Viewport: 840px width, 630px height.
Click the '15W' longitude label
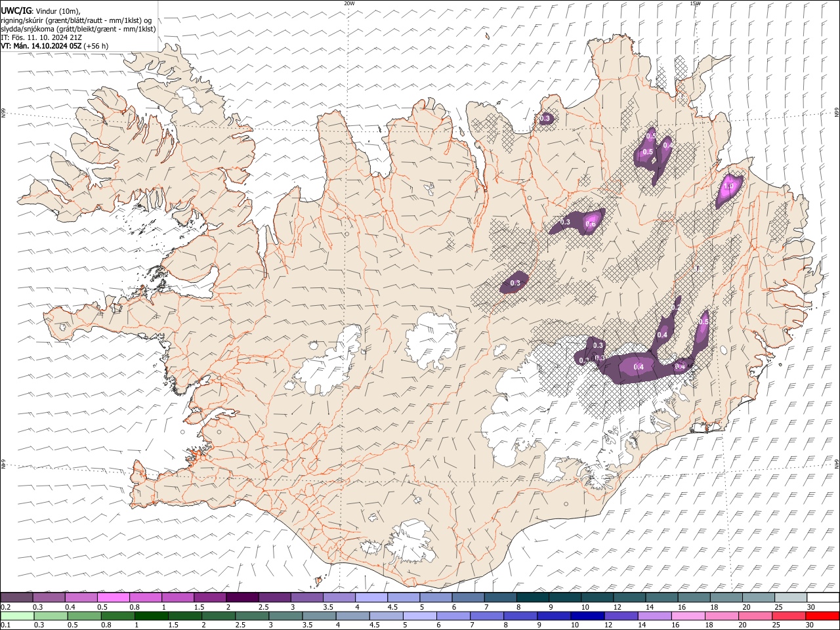click(x=695, y=3)
